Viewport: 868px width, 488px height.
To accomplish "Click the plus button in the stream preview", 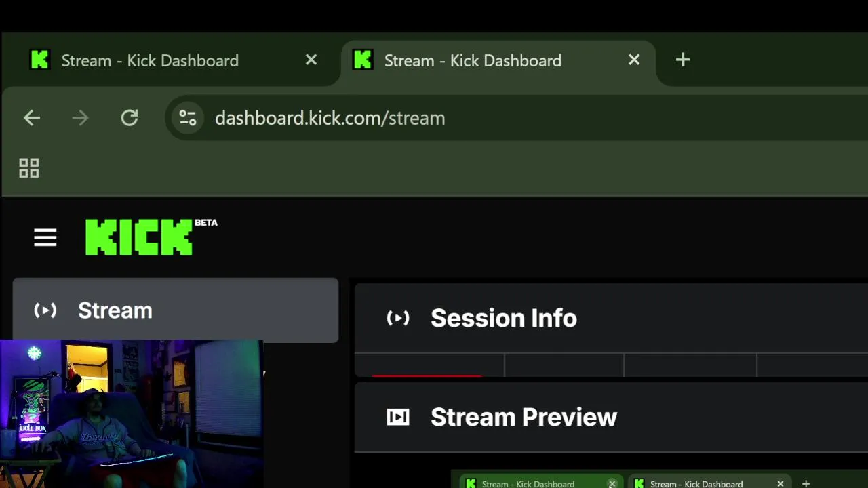I will (x=806, y=484).
